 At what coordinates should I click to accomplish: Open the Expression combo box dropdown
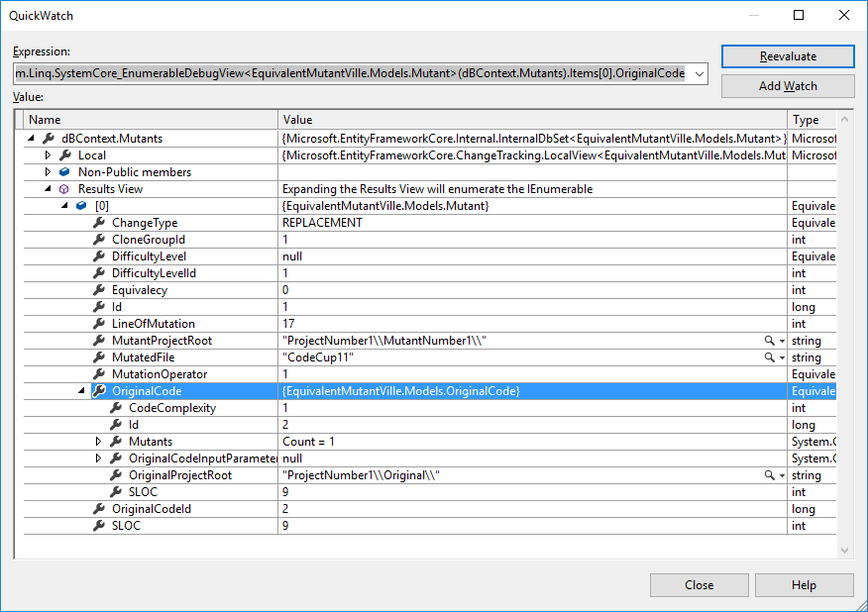point(698,73)
